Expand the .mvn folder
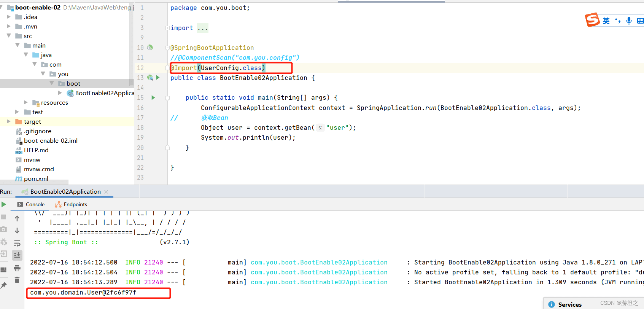Viewport: 644px width, 309px height. [x=9, y=26]
